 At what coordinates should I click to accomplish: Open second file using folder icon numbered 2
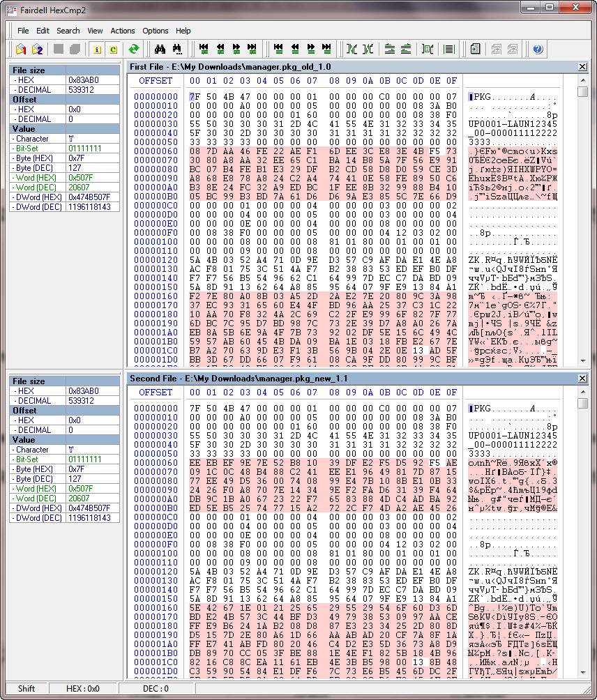click(x=37, y=49)
